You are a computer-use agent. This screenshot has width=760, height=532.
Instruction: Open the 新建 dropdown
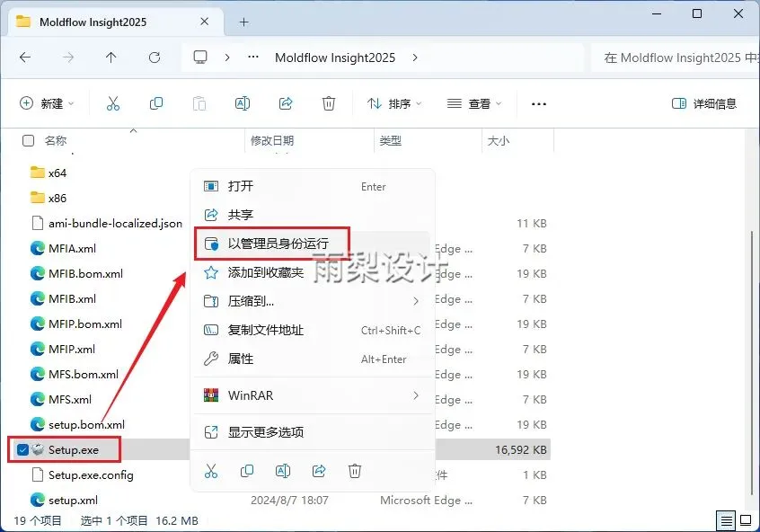pos(47,103)
